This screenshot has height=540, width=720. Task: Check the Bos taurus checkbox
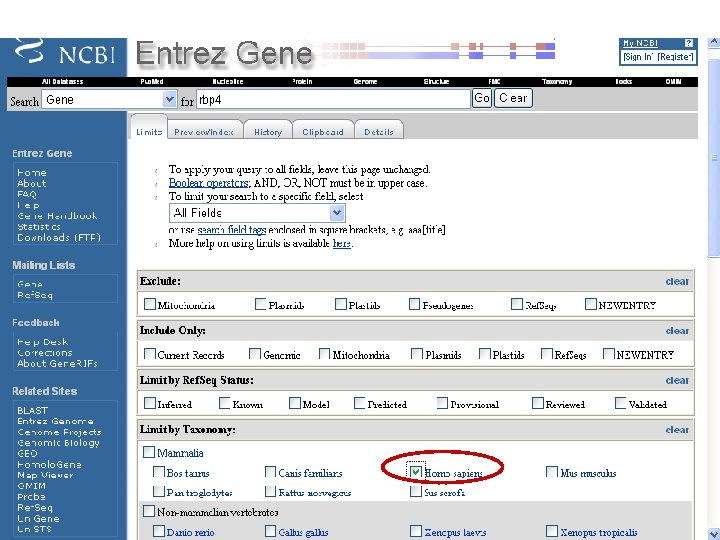158,472
